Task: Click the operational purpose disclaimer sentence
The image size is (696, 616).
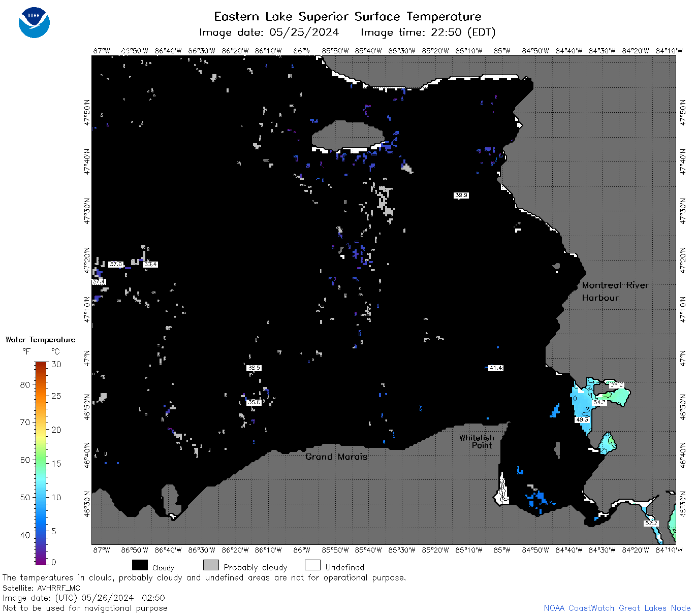Action: (x=204, y=578)
